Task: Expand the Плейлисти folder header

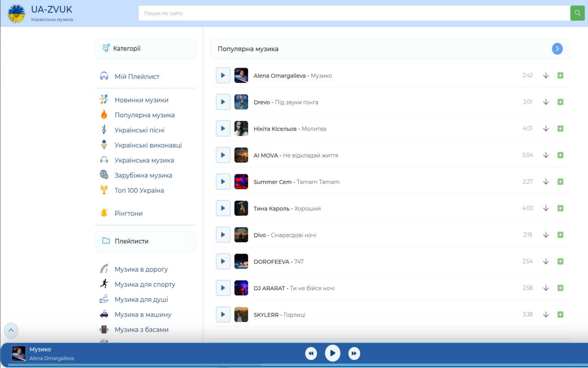Action: 145,241
